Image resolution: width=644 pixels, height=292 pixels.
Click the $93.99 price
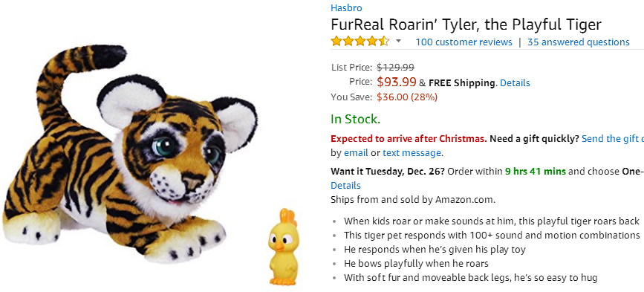pyautogui.click(x=397, y=82)
